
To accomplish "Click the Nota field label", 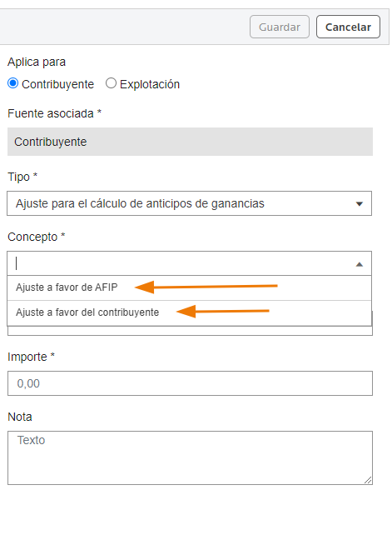I will (x=20, y=417).
